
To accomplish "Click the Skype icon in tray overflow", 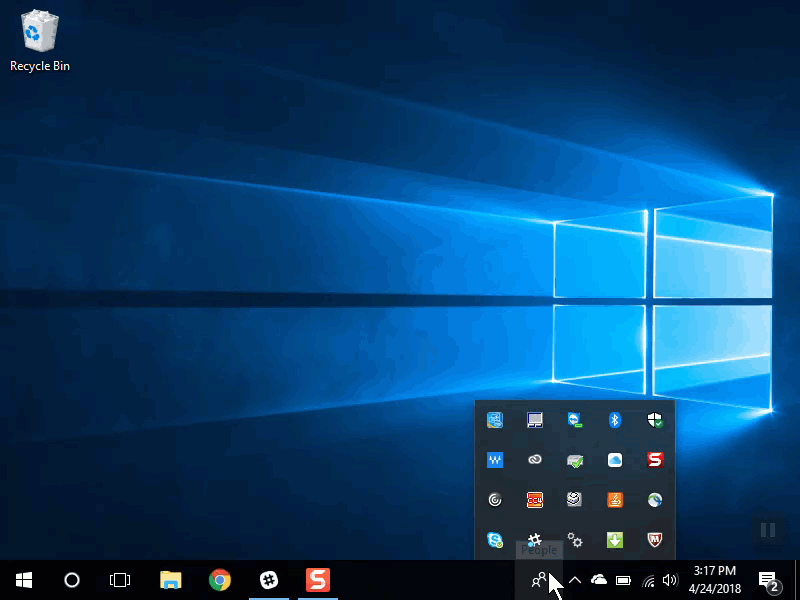I will tap(494, 540).
